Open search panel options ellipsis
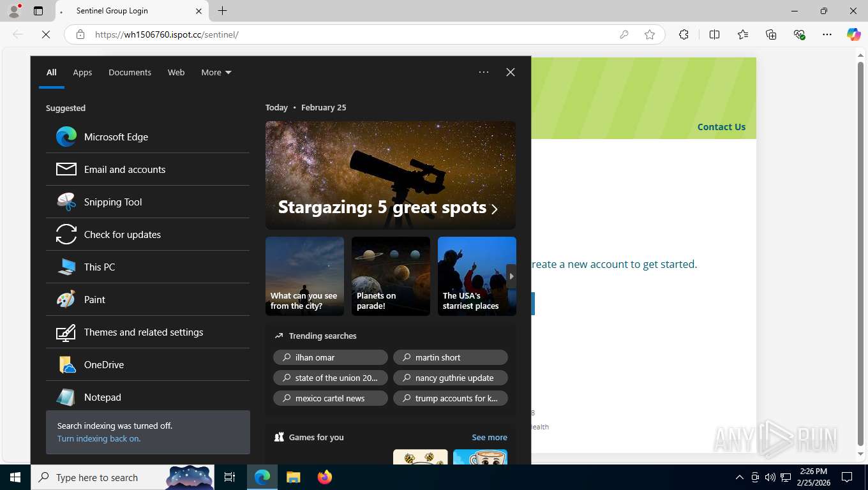The image size is (868, 490). click(484, 72)
